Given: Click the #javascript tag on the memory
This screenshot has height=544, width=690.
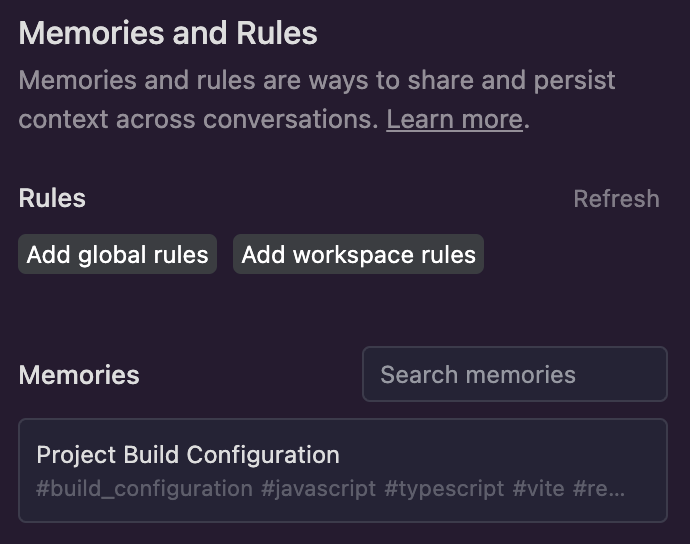Looking at the screenshot, I should pyautogui.click(x=319, y=489).
